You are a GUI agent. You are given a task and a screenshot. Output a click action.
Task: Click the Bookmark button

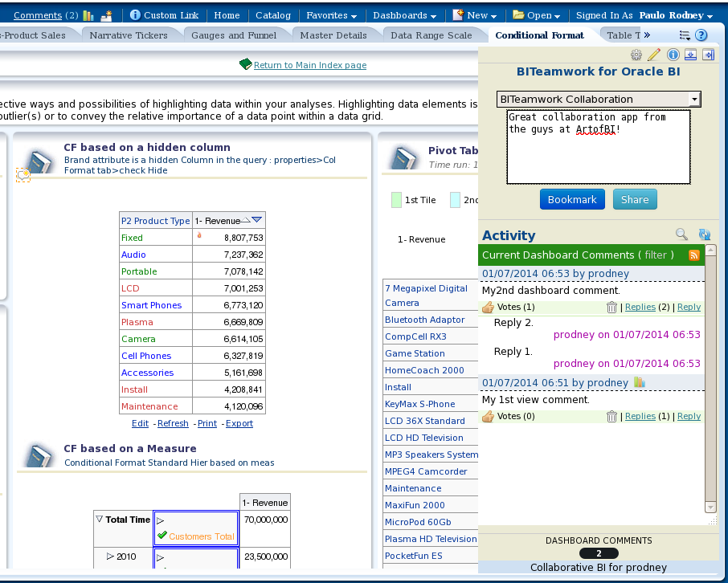572,198
